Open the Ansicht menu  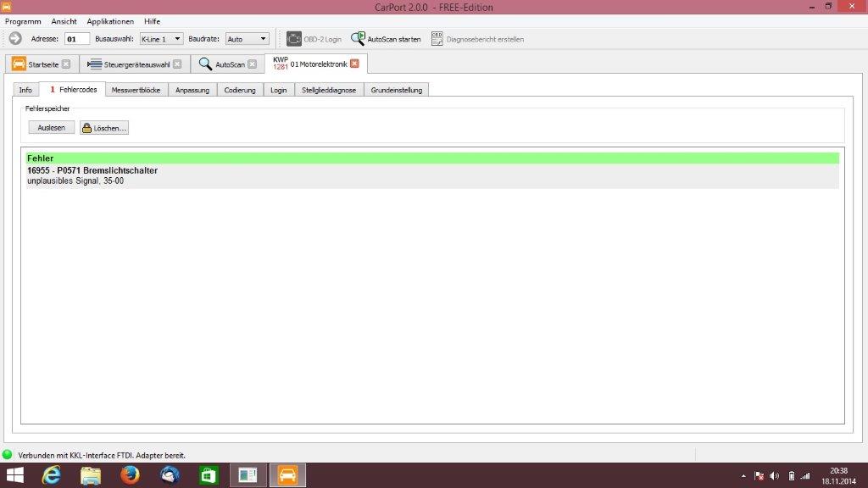64,21
